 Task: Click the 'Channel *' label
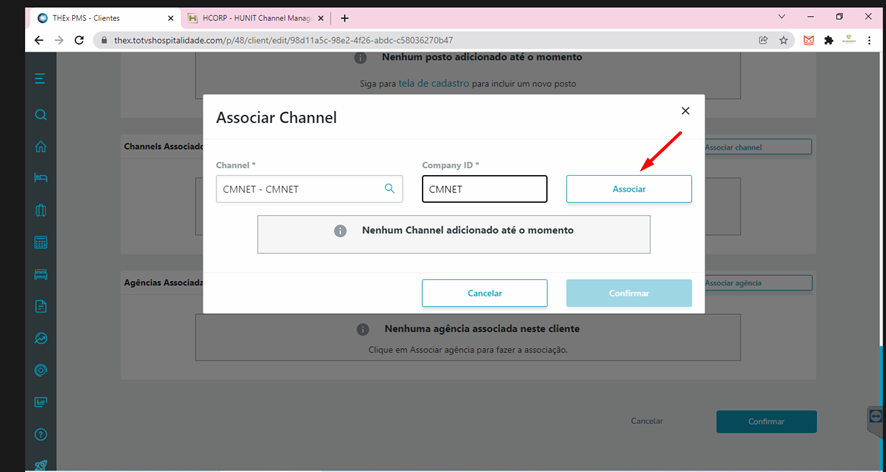(236, 165)
